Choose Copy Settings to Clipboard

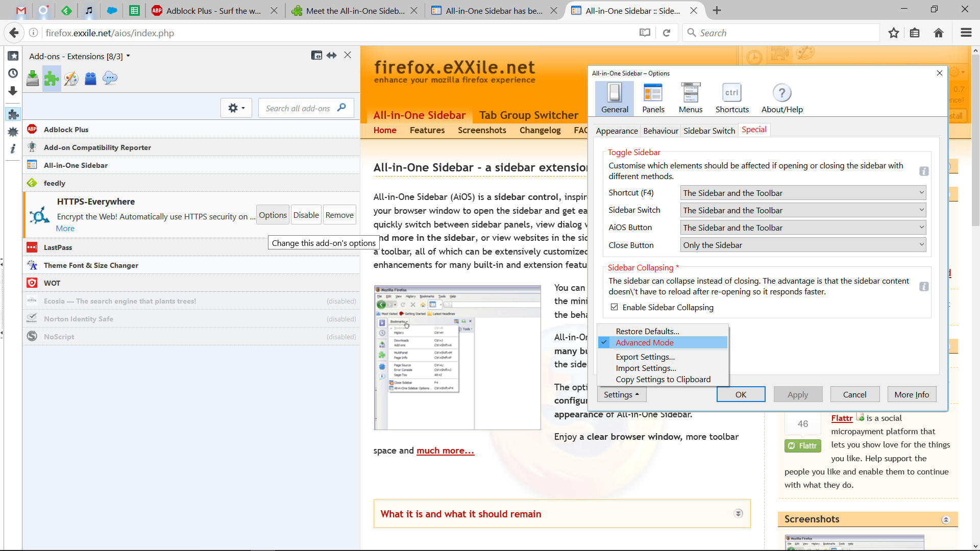[x=663, y=380]
